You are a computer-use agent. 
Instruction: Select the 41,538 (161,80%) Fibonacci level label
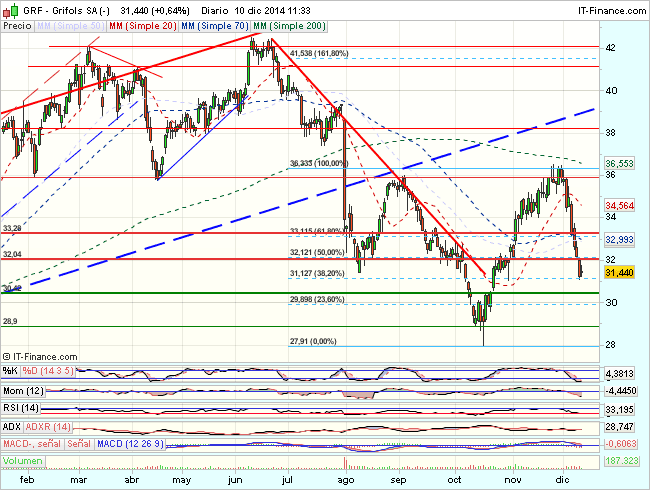(318, 53)
